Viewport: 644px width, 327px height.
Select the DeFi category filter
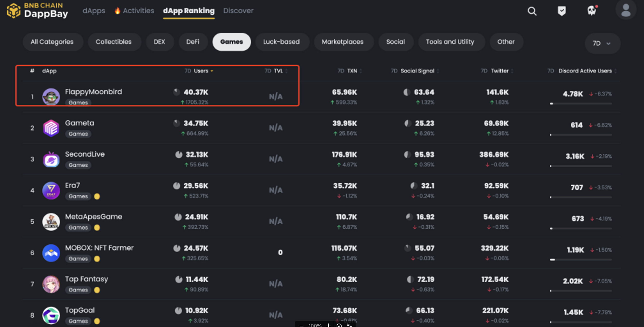[193, 42]
